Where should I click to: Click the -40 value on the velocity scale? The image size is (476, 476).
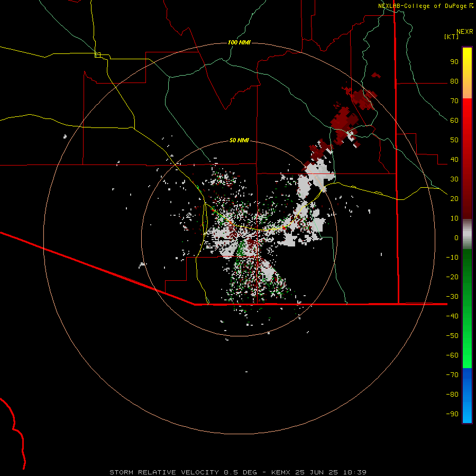[452, 316]
